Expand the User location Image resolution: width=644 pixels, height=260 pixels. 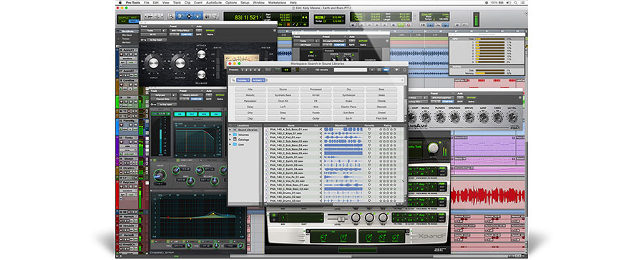pyautogui.click(x=230, y=145)
